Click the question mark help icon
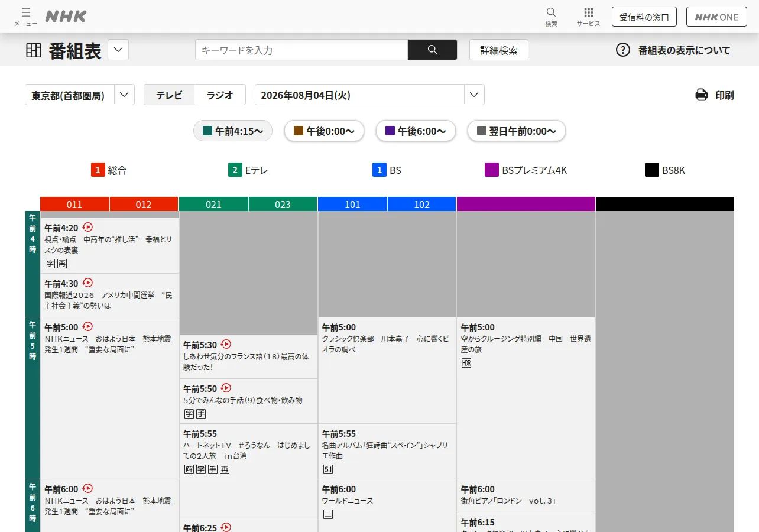Viewport: 759px width, 532px height. coord(623,50)
